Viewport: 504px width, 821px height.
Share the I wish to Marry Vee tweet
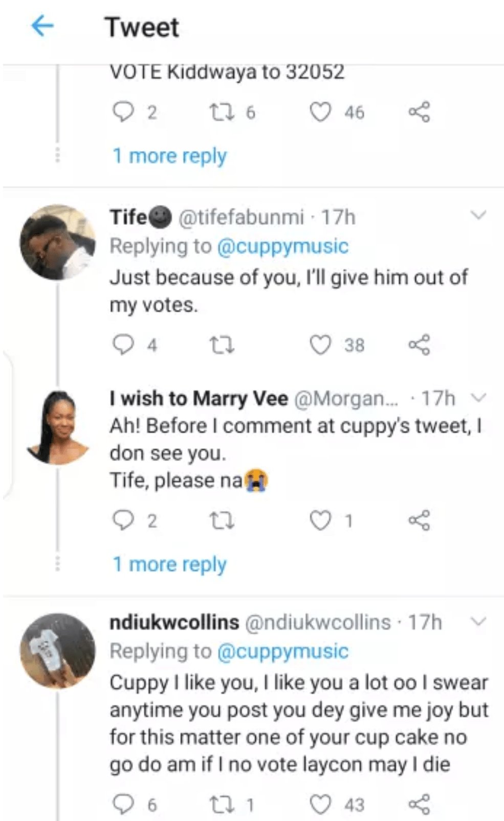[419, 520]
